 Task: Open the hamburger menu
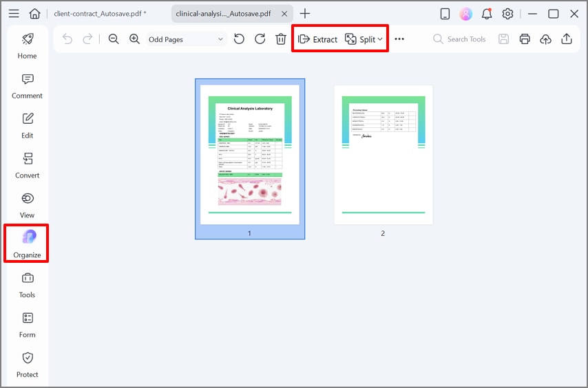(x=14, y=14)
